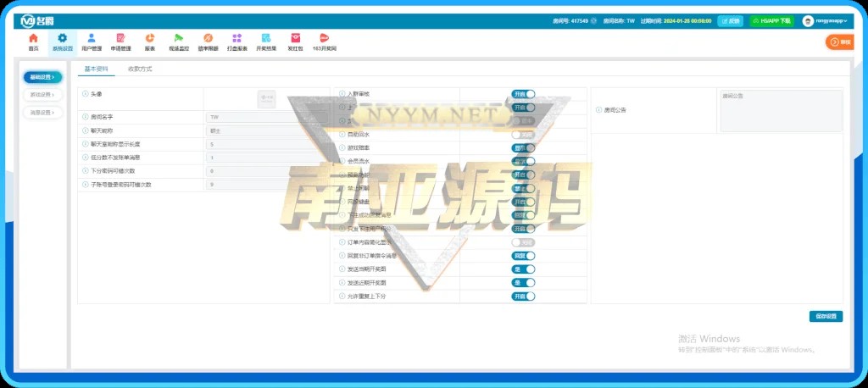Open the 赔率限额 icon
The width and height of the screenshot is (868, 388).
pos(208,42)
